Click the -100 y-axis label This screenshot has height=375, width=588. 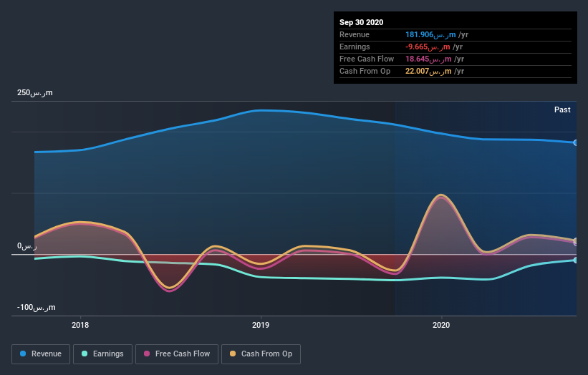[x=36, y=307]
